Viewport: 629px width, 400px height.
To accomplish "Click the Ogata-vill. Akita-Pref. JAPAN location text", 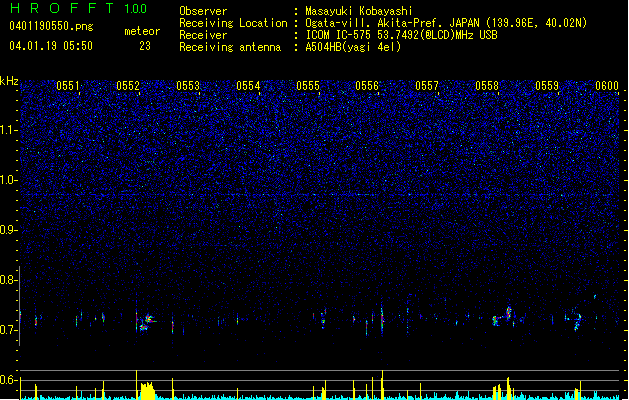I will [446, 23].
